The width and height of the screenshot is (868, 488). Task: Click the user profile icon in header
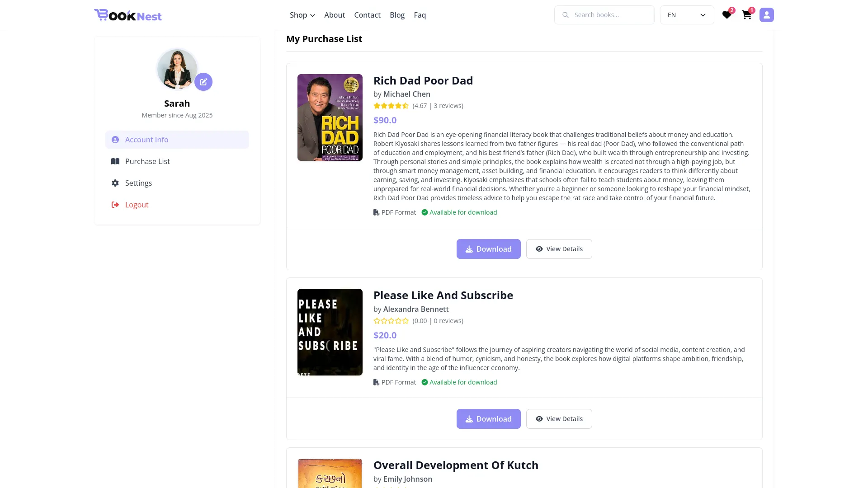(x=766, y=15)
